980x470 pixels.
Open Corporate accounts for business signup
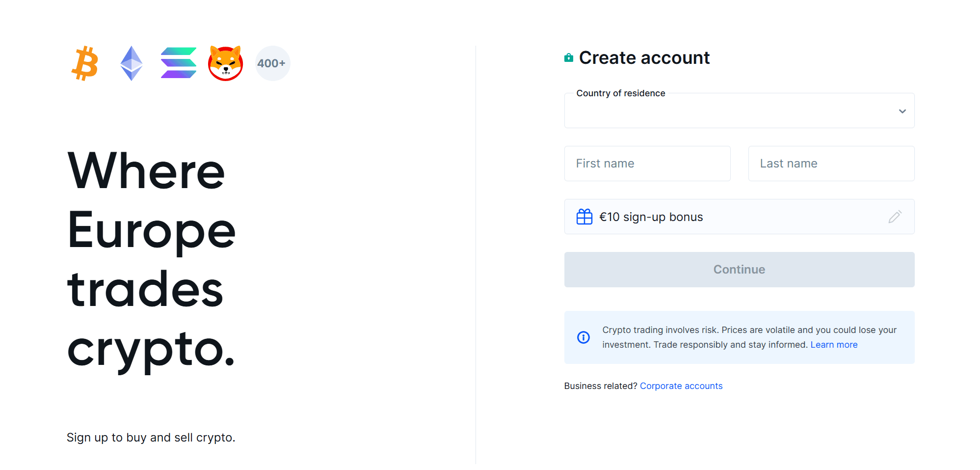coord(681,386)
